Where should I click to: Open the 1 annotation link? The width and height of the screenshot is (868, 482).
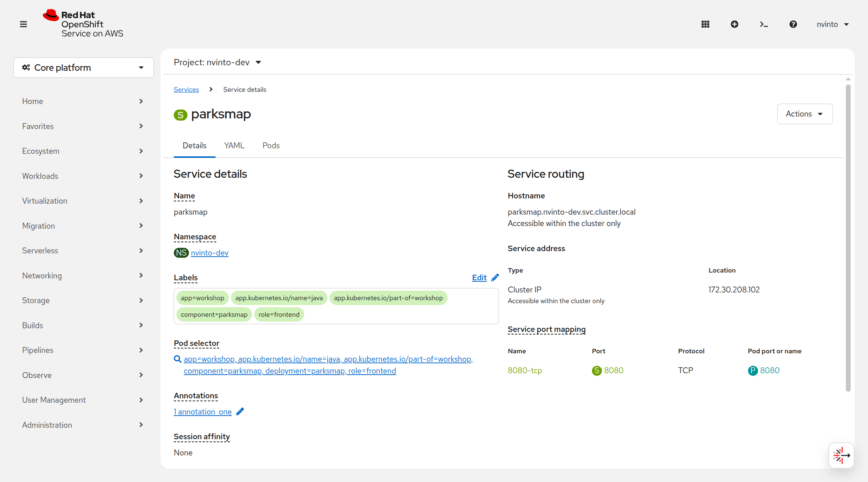pos(203,412)
